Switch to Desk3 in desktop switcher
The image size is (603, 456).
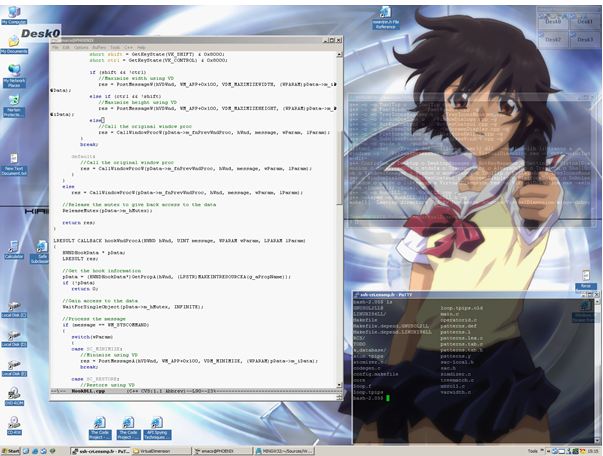click(585, 40)
